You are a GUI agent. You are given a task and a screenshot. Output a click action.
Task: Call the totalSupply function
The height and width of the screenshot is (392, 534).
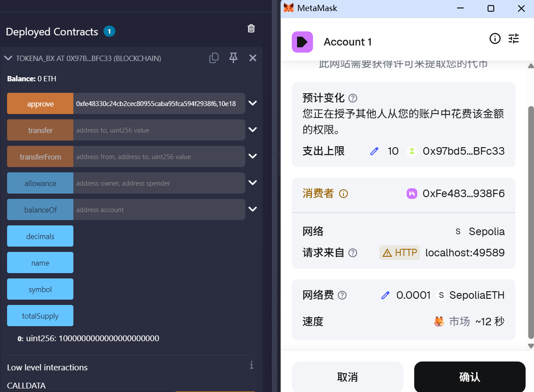tap(40, 316)
